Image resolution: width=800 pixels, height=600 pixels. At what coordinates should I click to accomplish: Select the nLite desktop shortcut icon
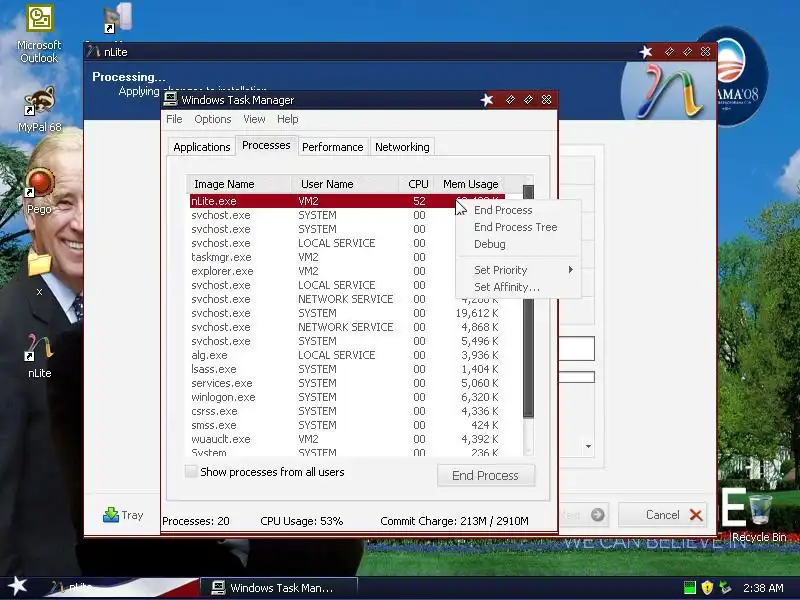tap(39, 356)
